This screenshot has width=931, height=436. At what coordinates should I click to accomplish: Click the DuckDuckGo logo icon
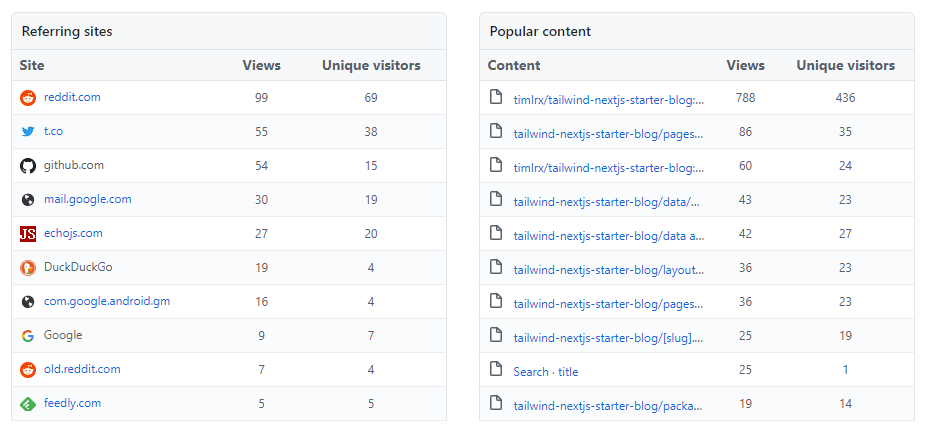28,268
